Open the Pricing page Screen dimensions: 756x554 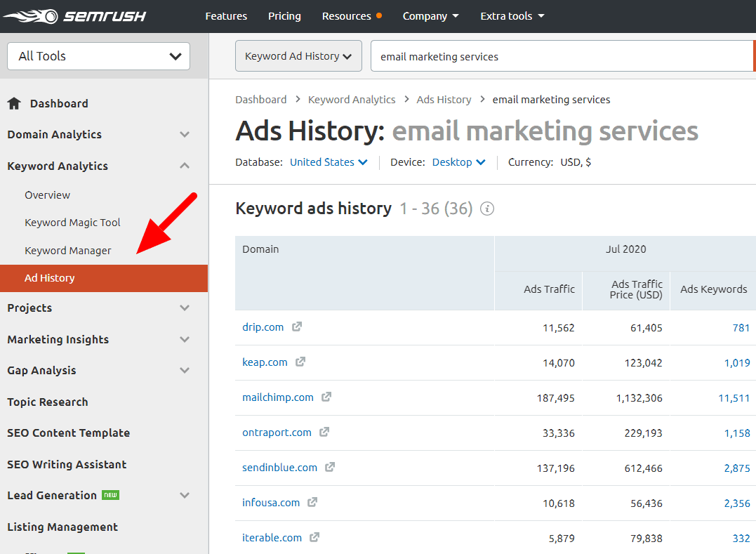point(284,16)
